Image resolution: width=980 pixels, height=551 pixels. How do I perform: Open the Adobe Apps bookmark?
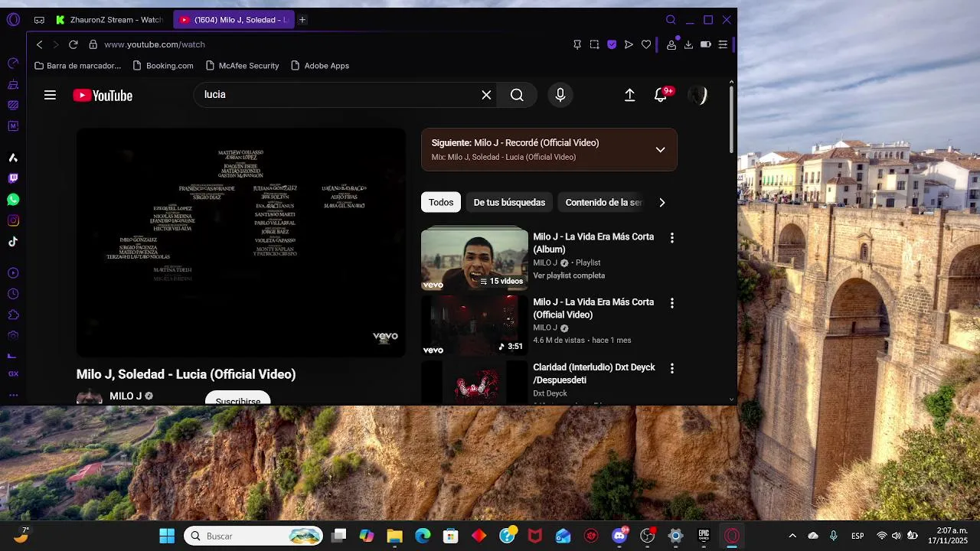320,66
